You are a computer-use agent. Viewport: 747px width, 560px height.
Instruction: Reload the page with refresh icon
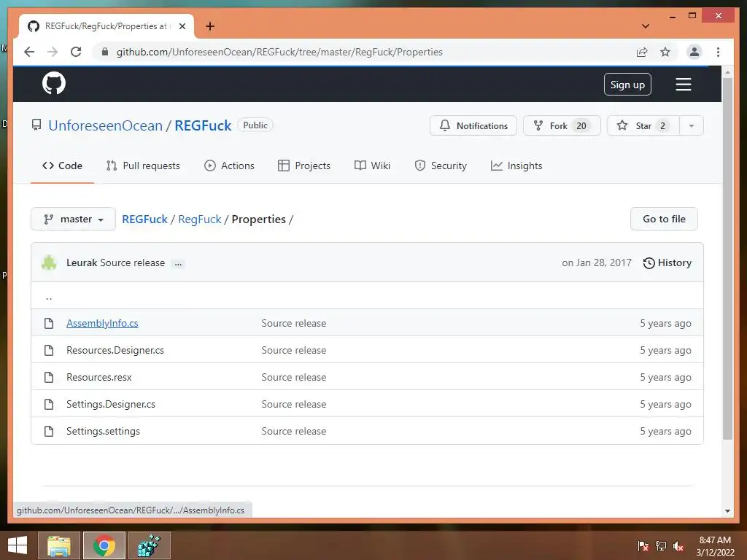click(76, 52)
